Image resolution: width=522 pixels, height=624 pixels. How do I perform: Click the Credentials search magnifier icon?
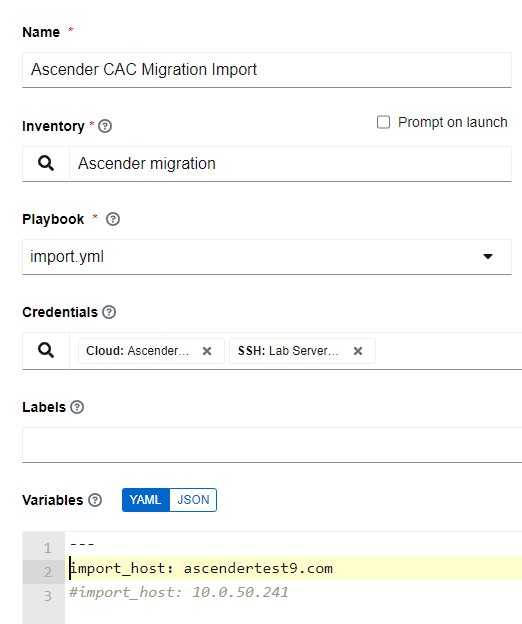[x=46, y=350]
